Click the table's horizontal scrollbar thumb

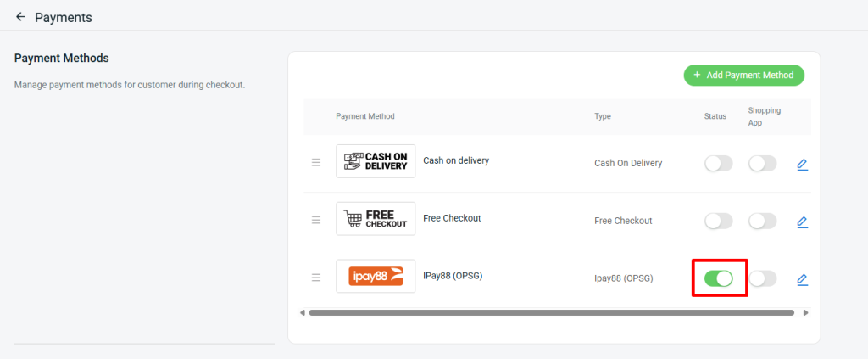tap(551, 313)
